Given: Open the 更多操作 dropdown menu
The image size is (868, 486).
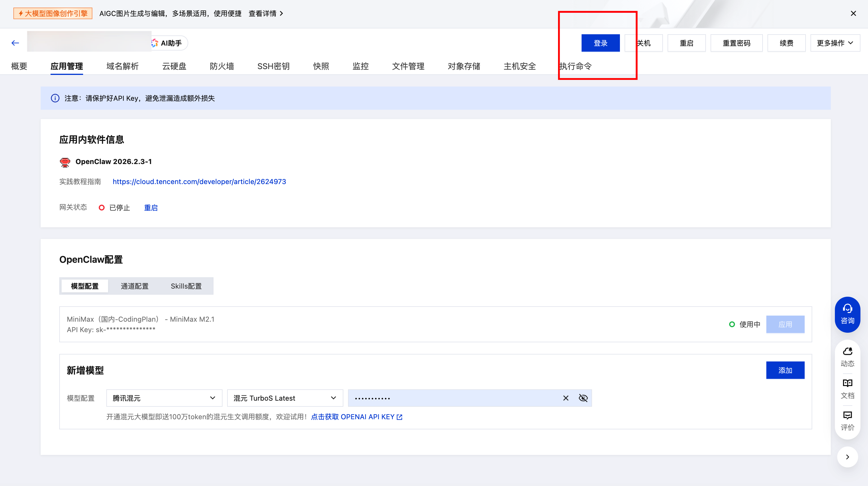Looking at the screenshot, I should [835, 43].
